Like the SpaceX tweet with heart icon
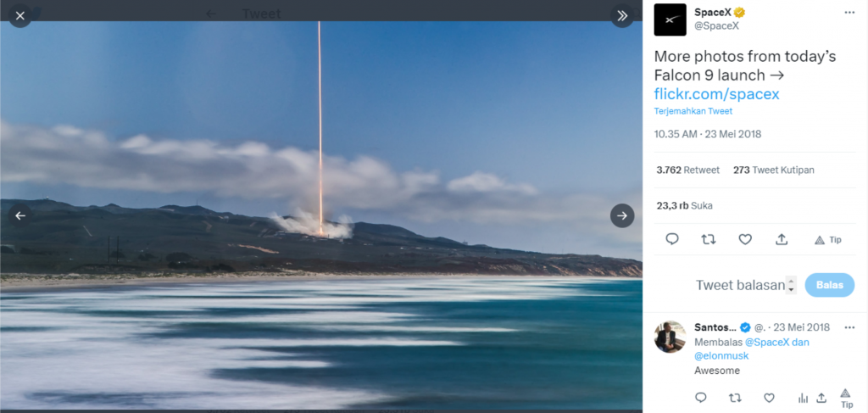The height and width of the screenshot is (413, 868). pyautogui.click(x=745, y=239)
